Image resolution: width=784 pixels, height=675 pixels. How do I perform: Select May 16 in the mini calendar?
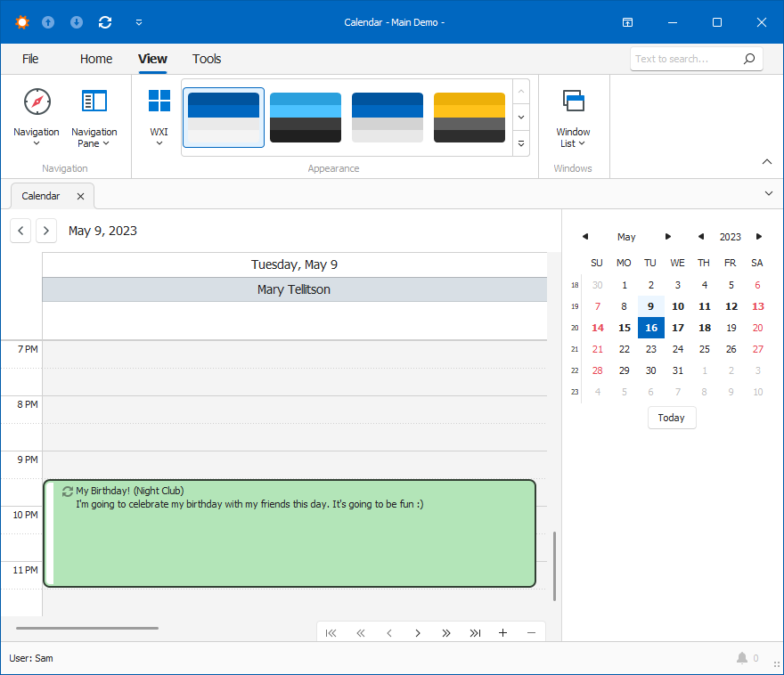[651, 328]
